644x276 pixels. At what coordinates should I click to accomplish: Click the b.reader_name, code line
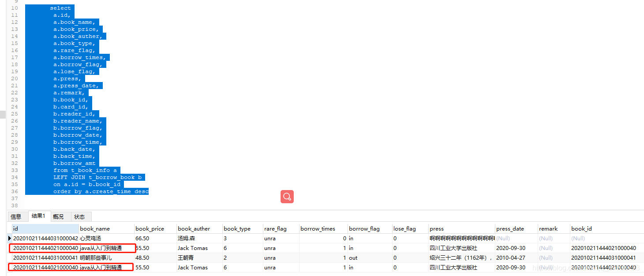coord(78,121)
